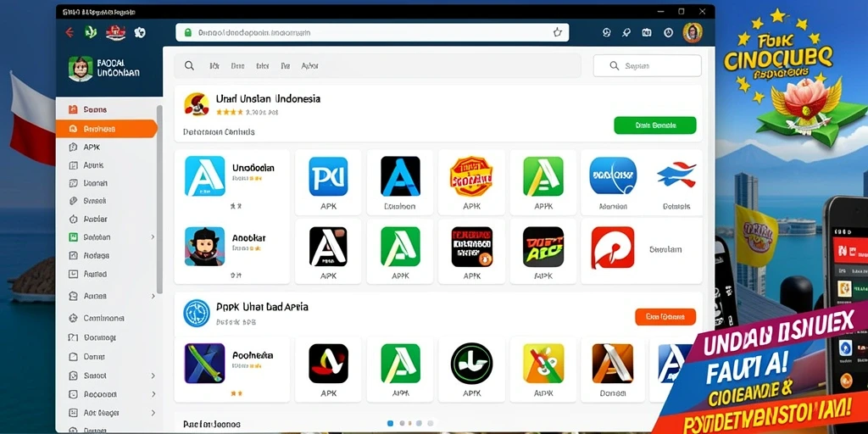This screenshot has height=434, width=868.
Task: Open the orange-brown A app icon in bottom row
Action: 613,364
